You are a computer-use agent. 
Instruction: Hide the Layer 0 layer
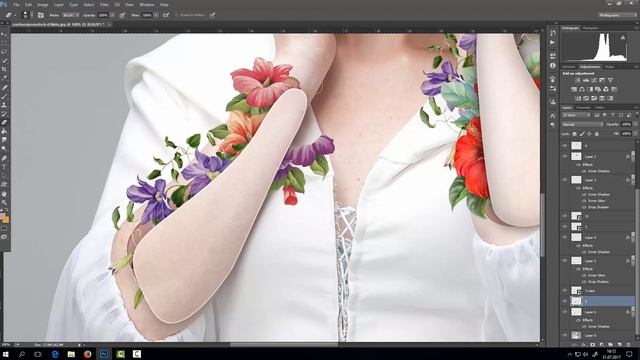[x=565, y=335]
